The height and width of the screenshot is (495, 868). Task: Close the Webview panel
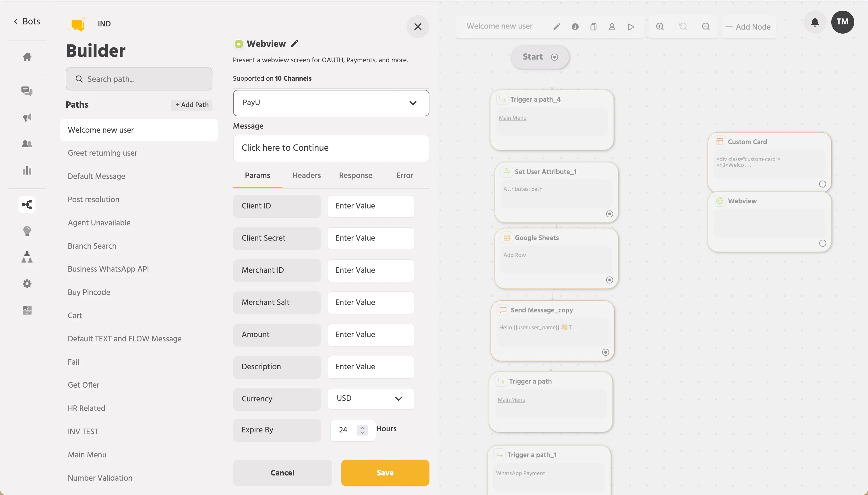[418, 26]
